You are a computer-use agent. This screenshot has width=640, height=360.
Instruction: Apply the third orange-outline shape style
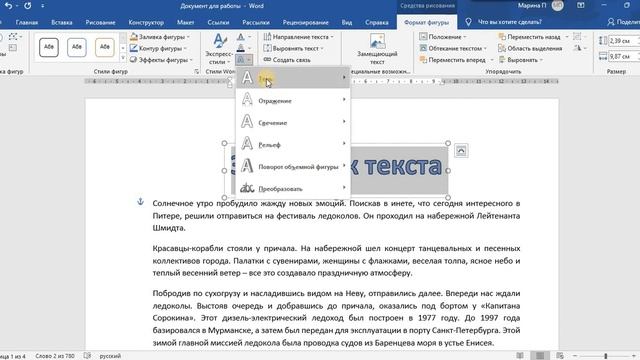pos(104,47)
